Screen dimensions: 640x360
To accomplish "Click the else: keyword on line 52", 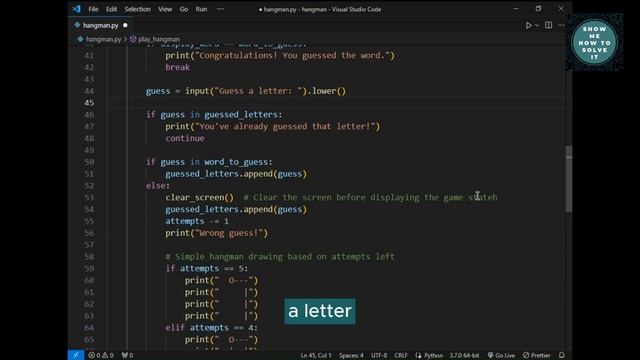I will 158,186.
